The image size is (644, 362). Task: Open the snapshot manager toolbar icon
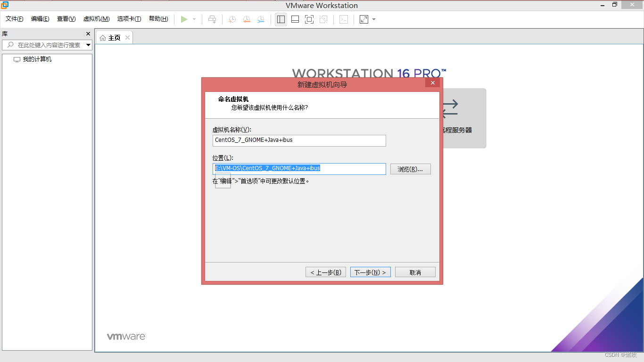point(261,19)
